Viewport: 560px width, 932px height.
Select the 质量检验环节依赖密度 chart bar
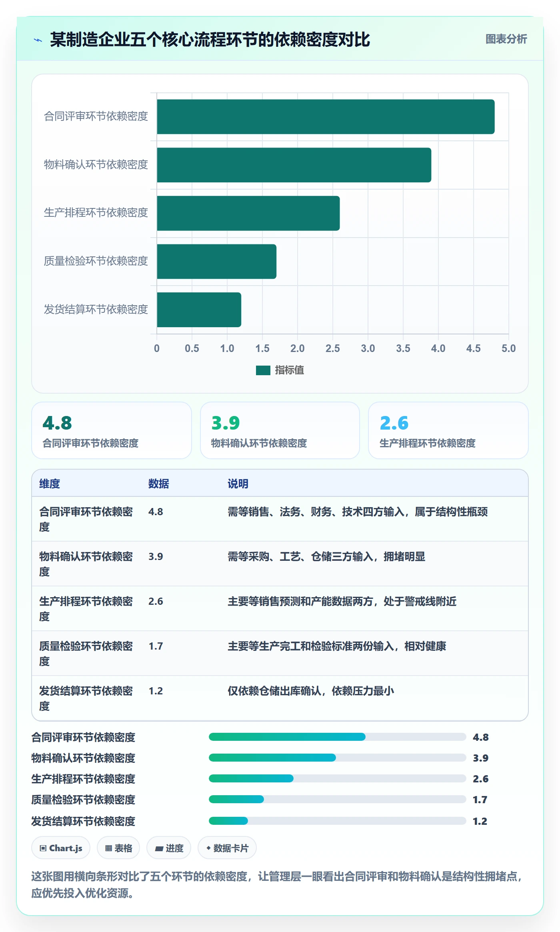click(x=216, y=262)
